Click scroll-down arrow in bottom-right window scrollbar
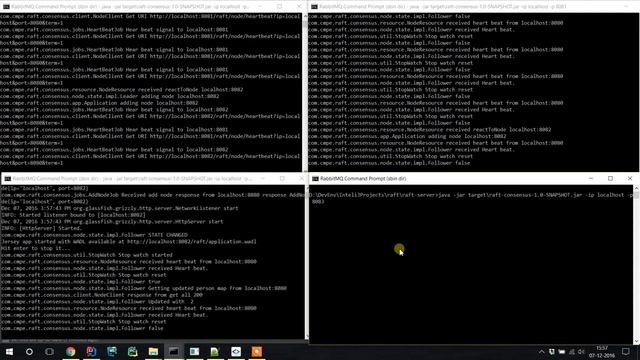This screenshot has height=360, width=640. [x=636, y=341]
